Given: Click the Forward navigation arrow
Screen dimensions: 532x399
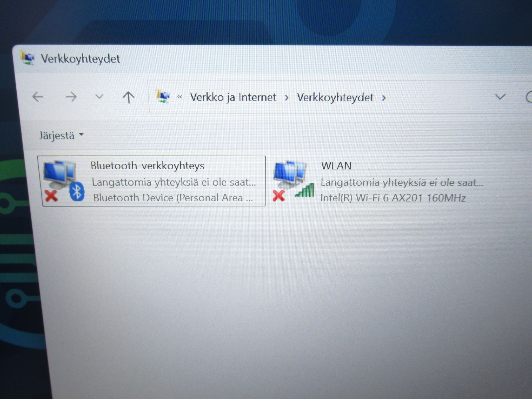Looking at the screenshot, I should pos(71,97).
